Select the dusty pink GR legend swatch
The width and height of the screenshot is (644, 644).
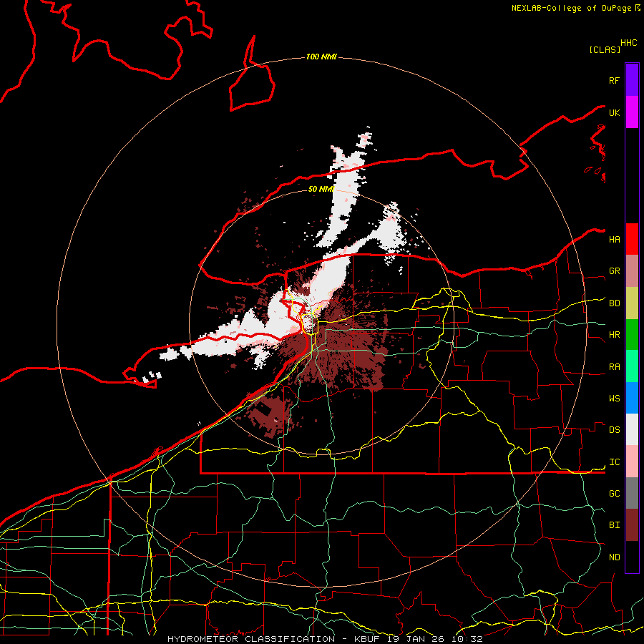click(x=632, y=271)
